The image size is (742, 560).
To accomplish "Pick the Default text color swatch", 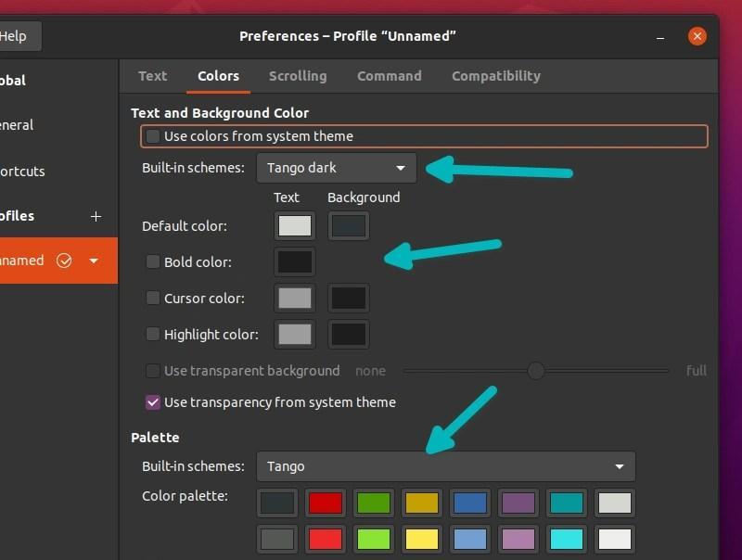I will point(295,225).
